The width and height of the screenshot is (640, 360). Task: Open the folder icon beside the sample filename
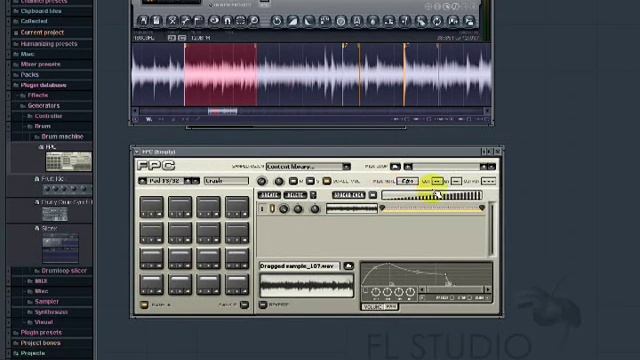[x=349, y=266]
